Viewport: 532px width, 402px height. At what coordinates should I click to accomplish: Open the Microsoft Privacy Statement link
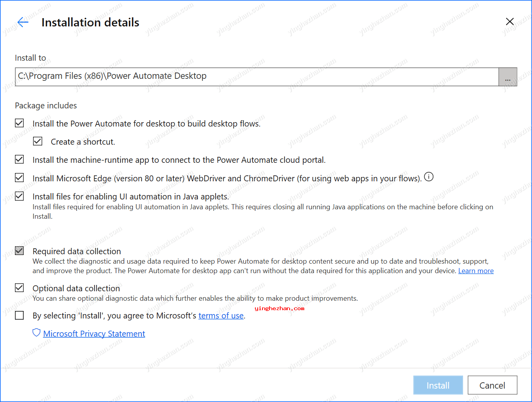[x=94, y=334]
